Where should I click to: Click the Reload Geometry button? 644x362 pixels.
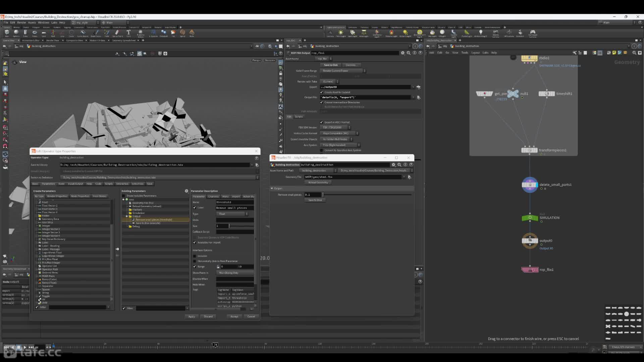[x=318, y=182]
